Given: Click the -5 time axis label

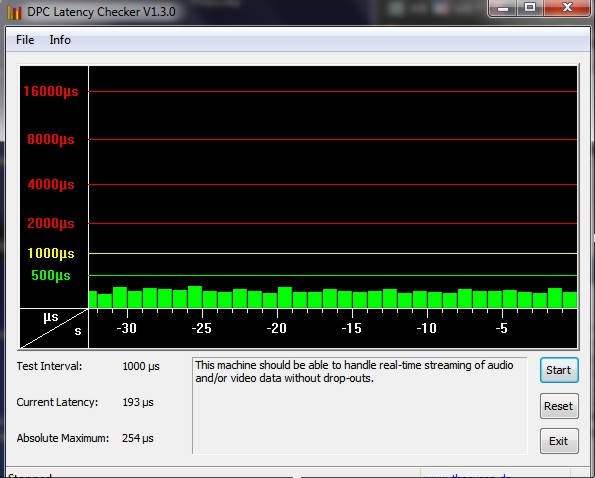Looking at the screenshot, I should coord(502,328).
